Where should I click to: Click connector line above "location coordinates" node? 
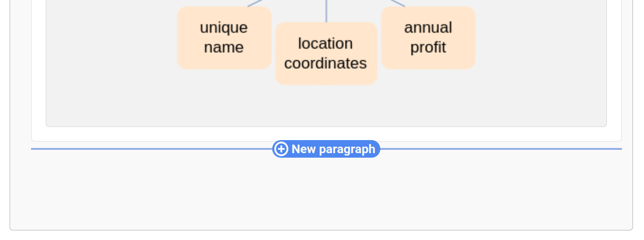(x=327, y=11)
